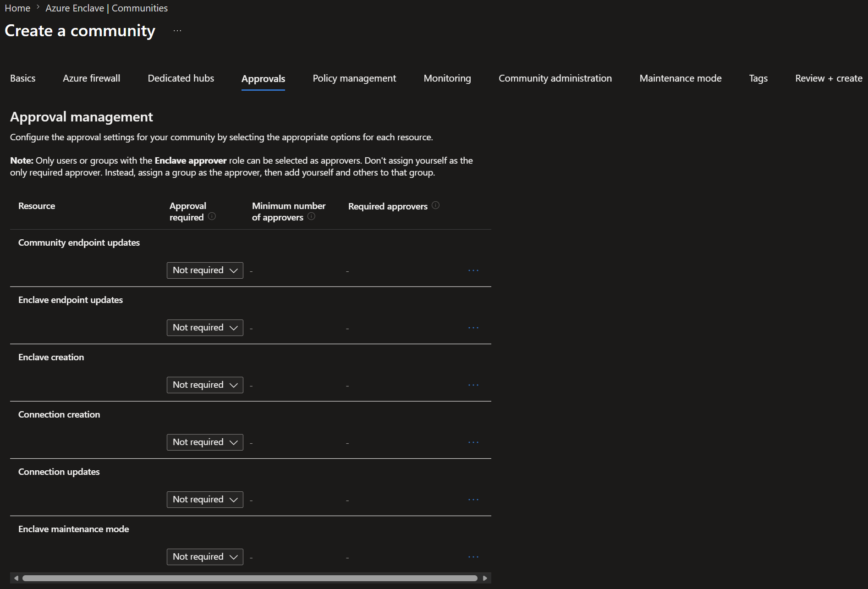Select the Enclave endpoint updates row label
Screen dimensions: 868x589
tap(71, 300)
